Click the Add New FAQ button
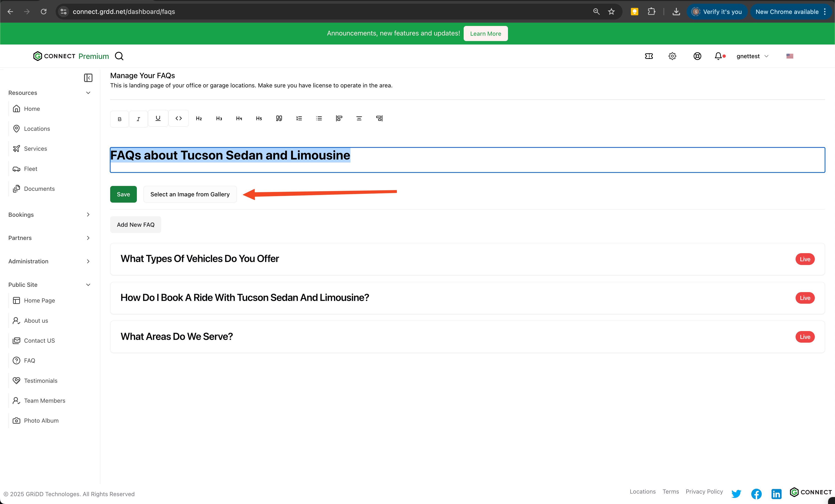 pos(135,225)
